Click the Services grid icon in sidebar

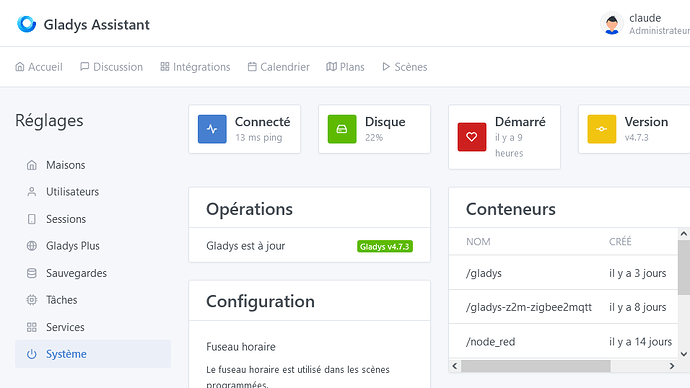(32, 327)
